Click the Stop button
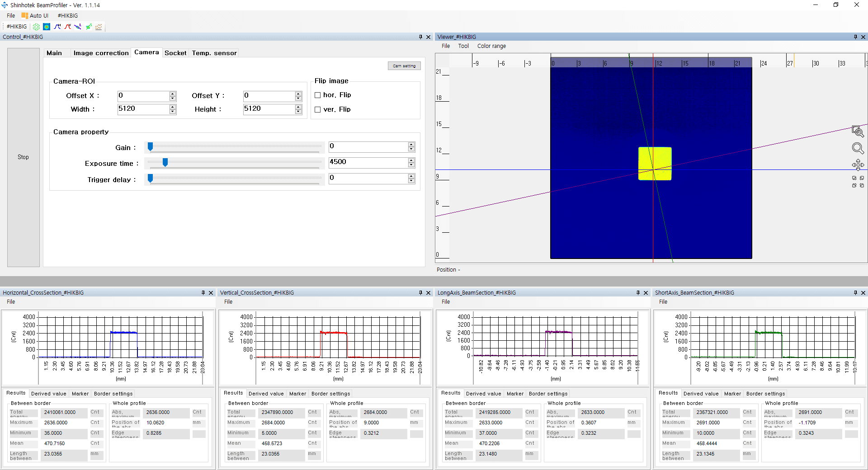This screenshot has width=868, height=470. (x=23, y=157)
